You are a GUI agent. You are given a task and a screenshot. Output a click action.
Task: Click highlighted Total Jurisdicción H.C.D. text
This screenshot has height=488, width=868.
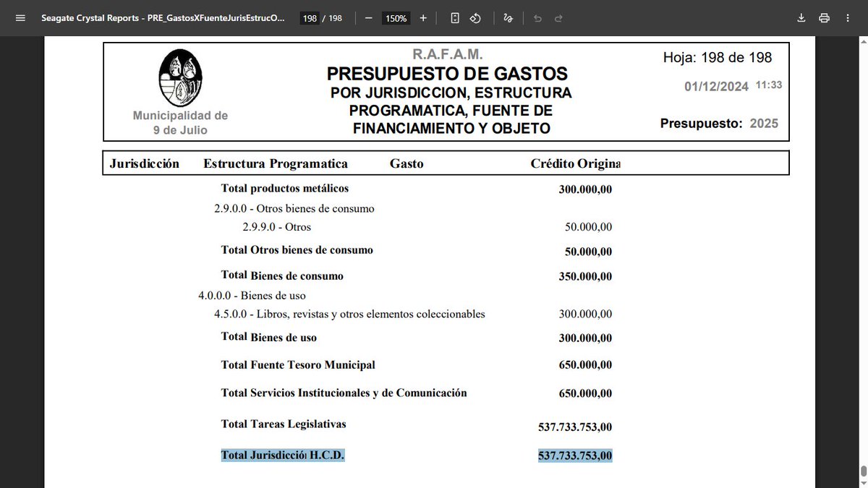[x=283, y=455]
